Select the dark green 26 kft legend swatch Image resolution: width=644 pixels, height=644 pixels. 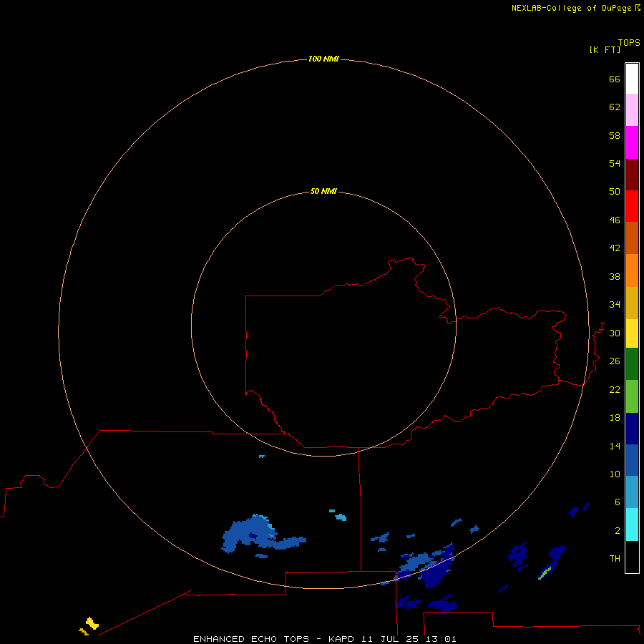click(x=632, y=364)
